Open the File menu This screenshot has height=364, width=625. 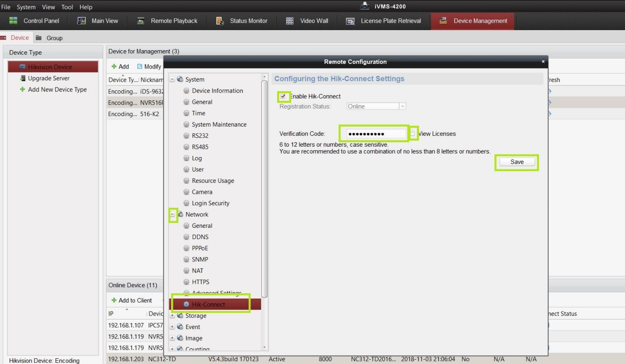(x=6, y=7)
